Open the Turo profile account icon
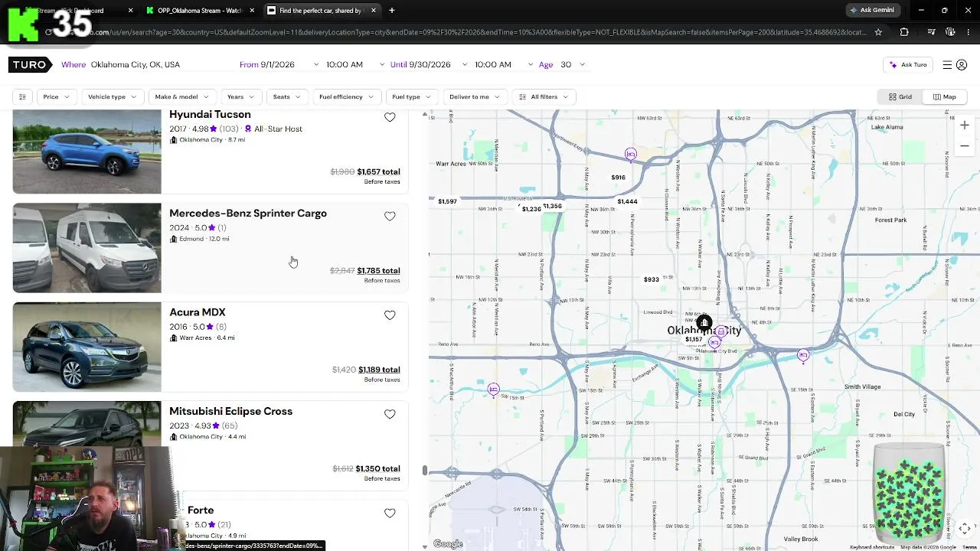The height and width of the screenshot is (551, 980). pyautogui.click(x=962, y=65)
